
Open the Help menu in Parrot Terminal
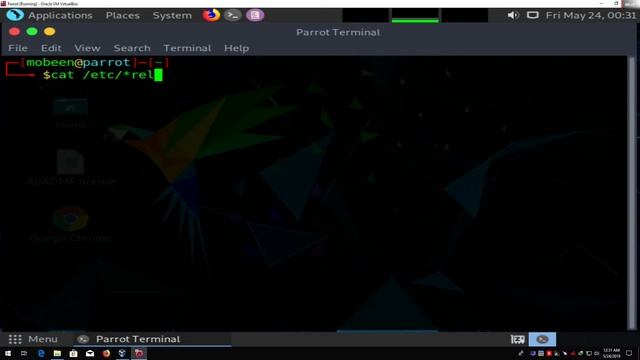[x=236, y=48]
